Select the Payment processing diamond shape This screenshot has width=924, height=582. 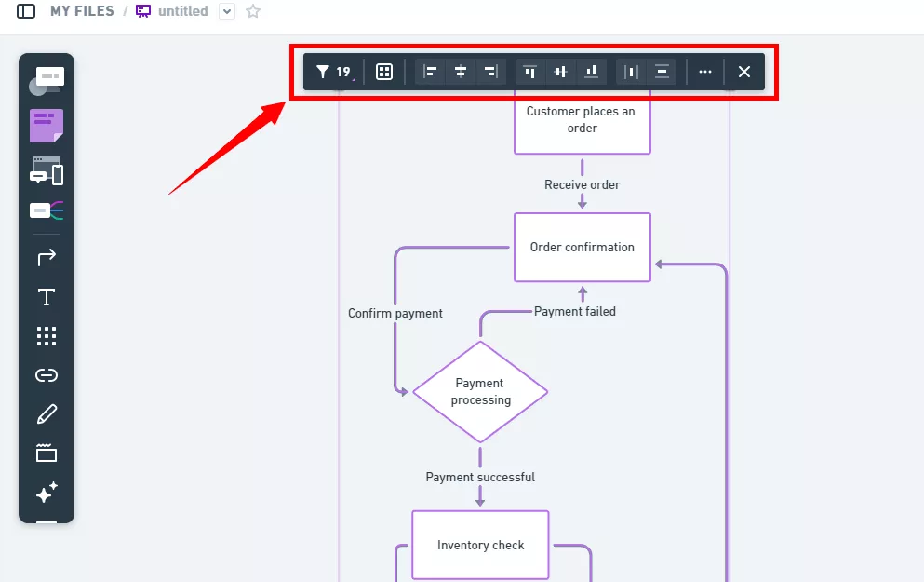[x=480, y=391]
